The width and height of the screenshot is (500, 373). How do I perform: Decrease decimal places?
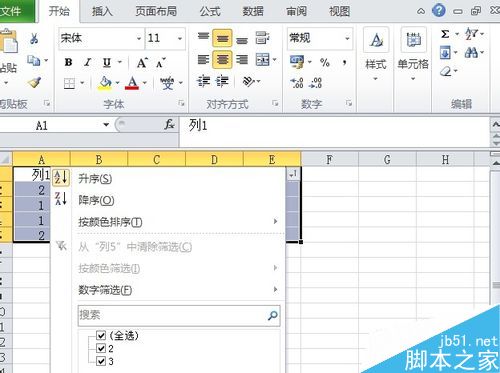[x=315, y=82]
